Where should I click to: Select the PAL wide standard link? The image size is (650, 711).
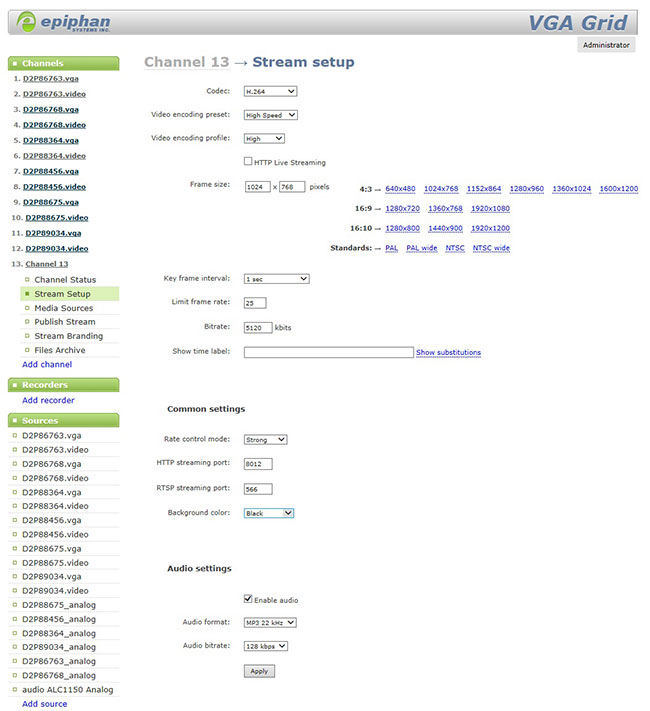[421, 248]
